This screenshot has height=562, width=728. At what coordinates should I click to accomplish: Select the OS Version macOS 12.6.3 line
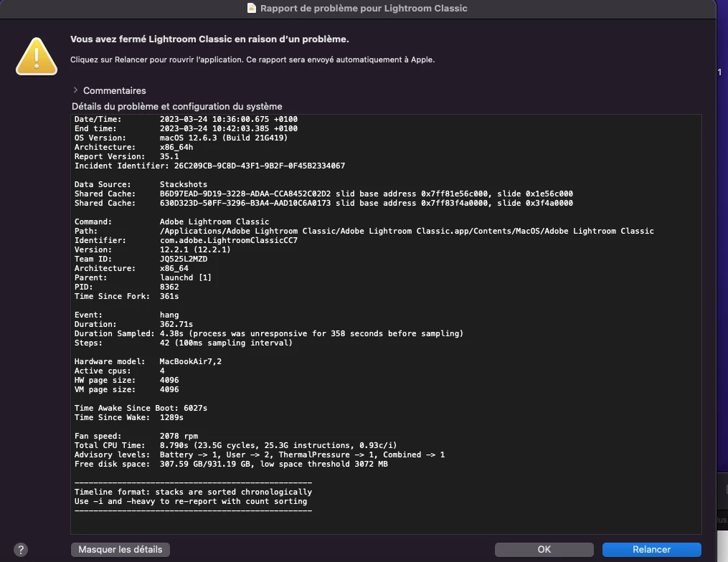[181, 138]
